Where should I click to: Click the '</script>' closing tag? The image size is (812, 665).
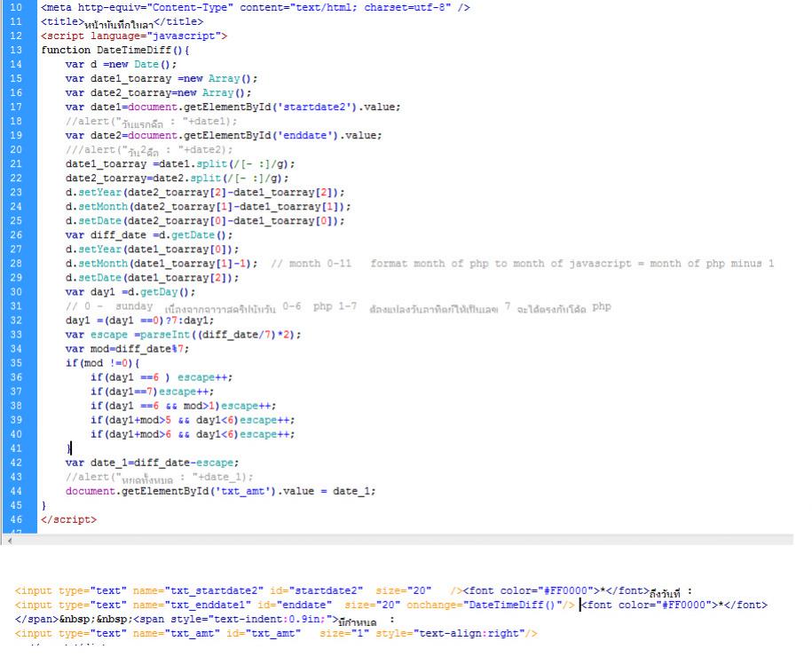pos(68,520)
